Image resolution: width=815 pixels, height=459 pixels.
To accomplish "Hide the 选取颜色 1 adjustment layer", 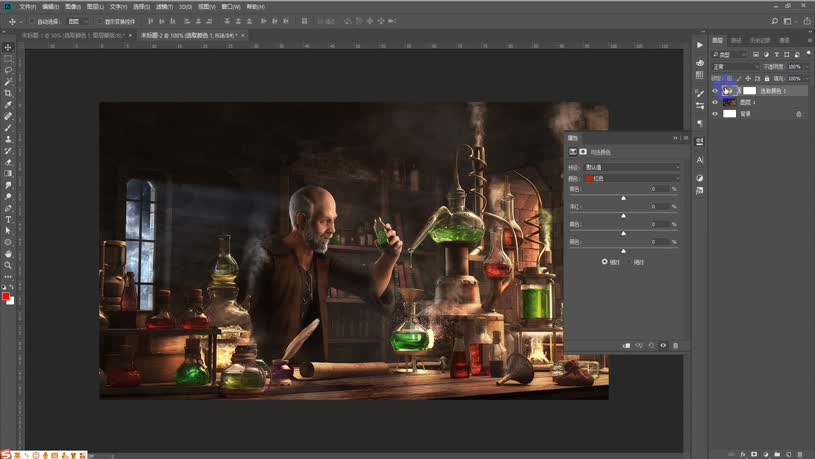I will coord(715,90).
